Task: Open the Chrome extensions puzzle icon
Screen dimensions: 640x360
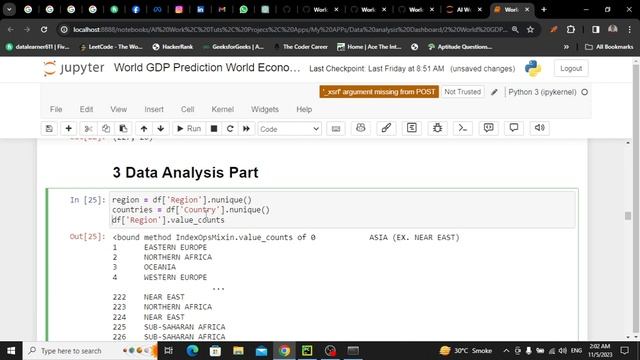Action: pos(571,29)
